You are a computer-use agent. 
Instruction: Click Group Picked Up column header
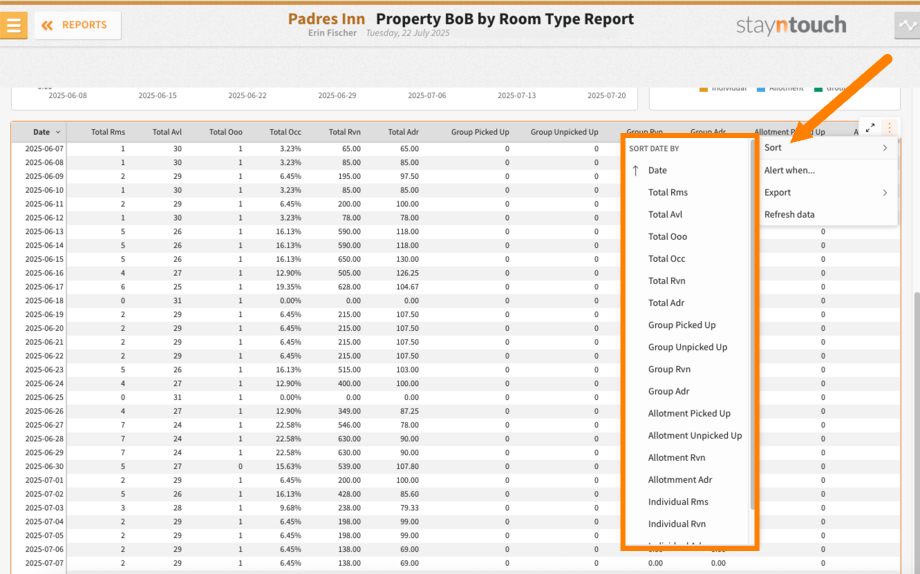[x=480, y=133]
